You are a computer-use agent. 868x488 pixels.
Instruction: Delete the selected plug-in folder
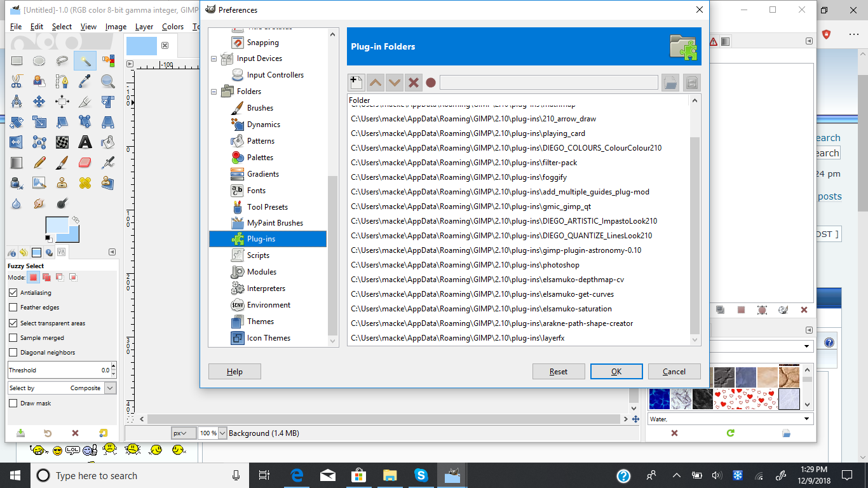[x=414, y=83]
